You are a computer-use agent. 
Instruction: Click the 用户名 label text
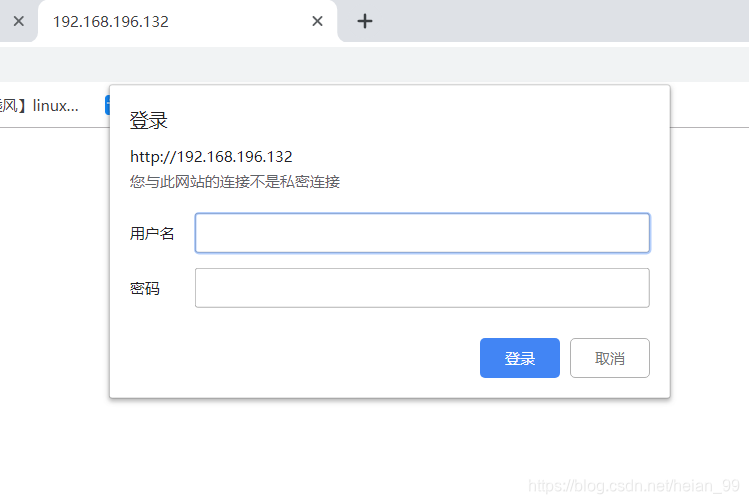tap(152, 233)
